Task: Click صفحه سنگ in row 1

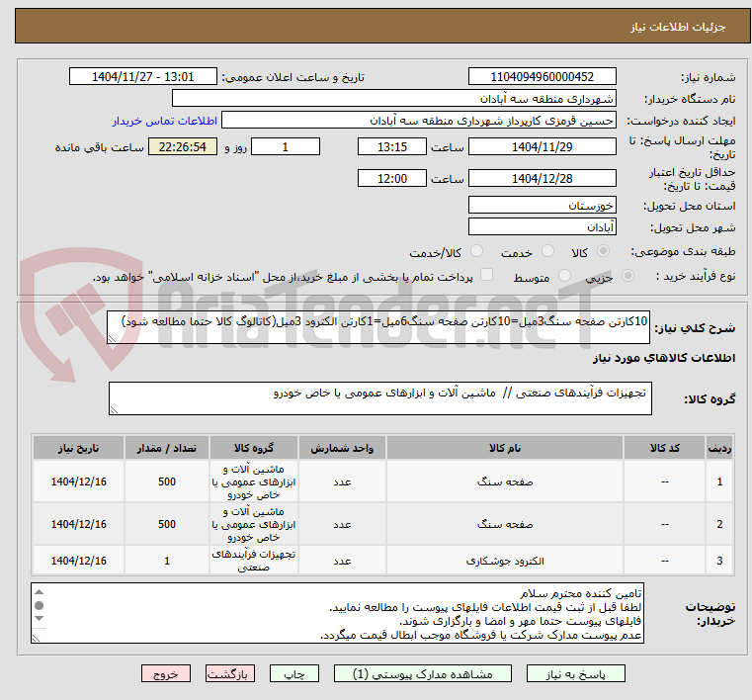Action: [x=505, y=481]
